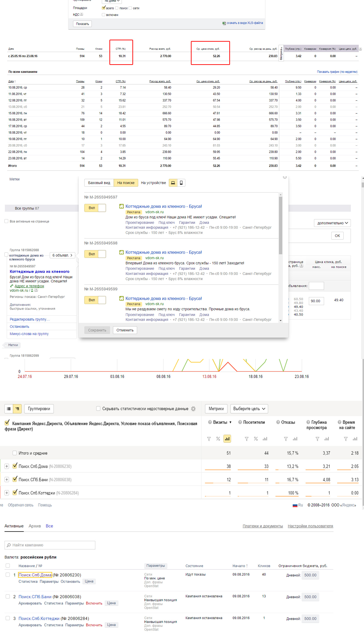This screenshot has width=364, height=633.
Task: Expand the '6 объявл.' ads list
Action: click(63, 255)
